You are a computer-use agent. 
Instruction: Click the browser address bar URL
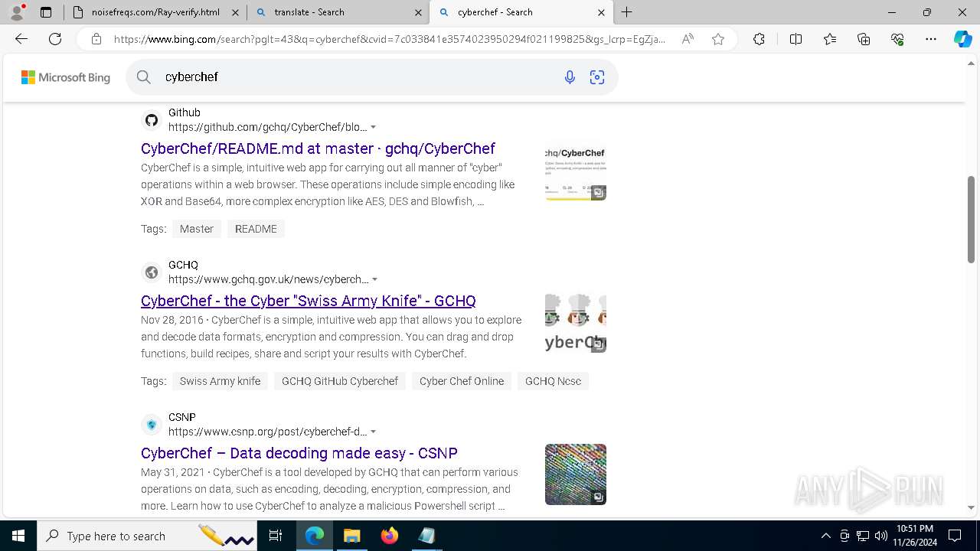pyautogui.click(x=390, y=39)
